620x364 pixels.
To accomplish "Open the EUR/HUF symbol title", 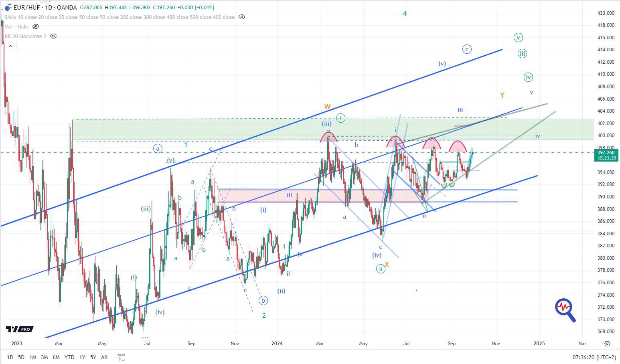I will pos(45,7).
